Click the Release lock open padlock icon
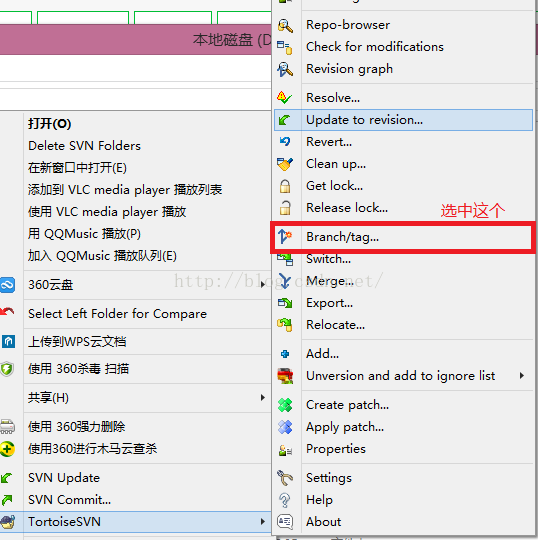 pos(285,208)
